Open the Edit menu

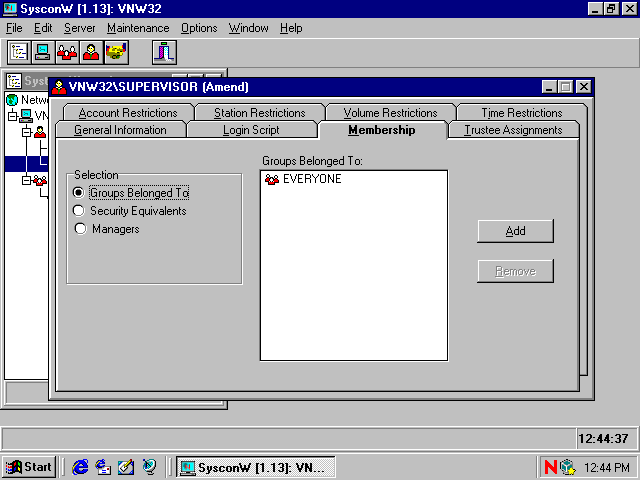pos(43,28)
